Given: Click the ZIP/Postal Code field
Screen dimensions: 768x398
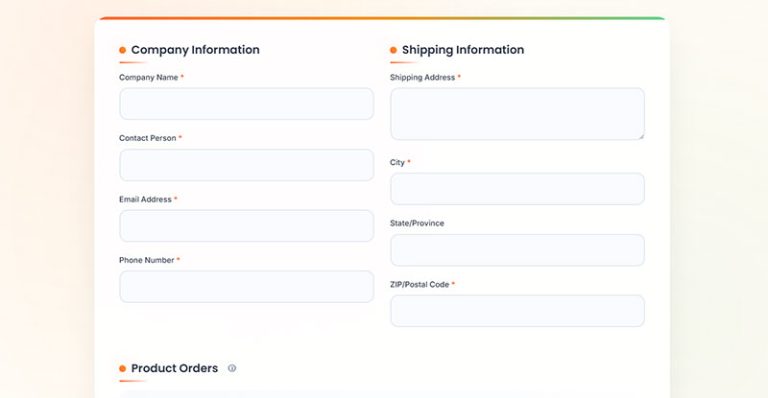Looking at the screenshot, I should [x=517, y=311].
